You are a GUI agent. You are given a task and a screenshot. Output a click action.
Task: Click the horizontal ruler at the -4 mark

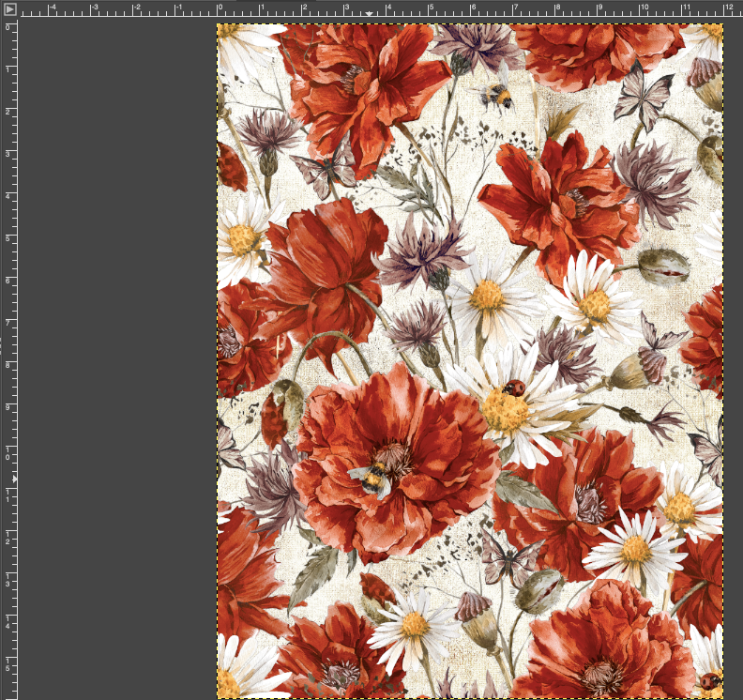click(48, 9)
